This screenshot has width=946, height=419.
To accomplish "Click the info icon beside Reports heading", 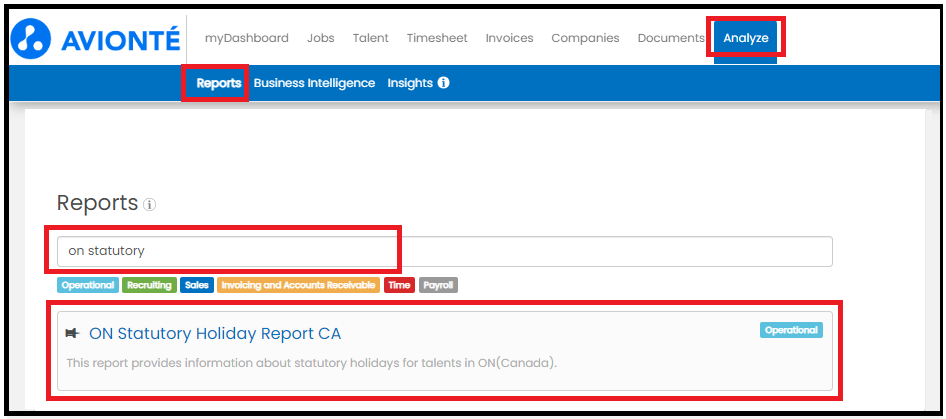I will pos(149,205).
